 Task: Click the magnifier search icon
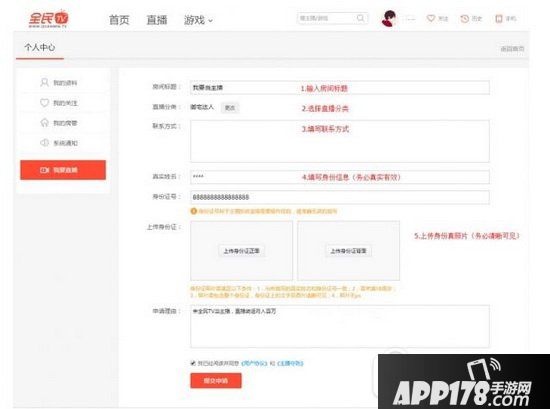(x=361, y=18)
